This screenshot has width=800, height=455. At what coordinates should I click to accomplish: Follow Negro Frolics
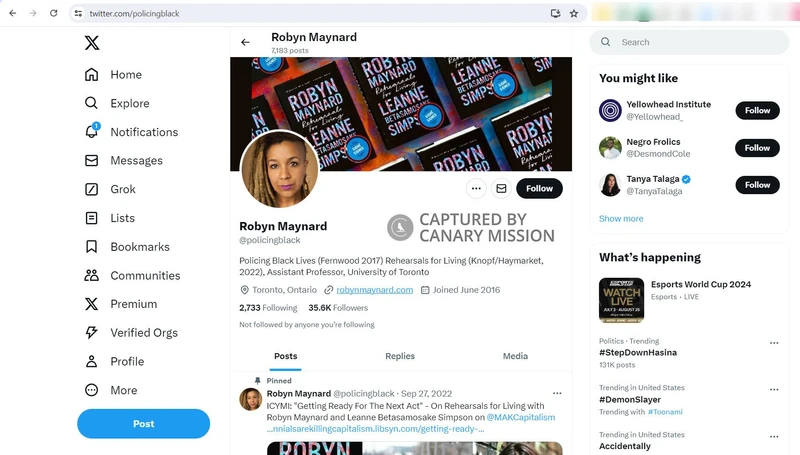point(757,148)
